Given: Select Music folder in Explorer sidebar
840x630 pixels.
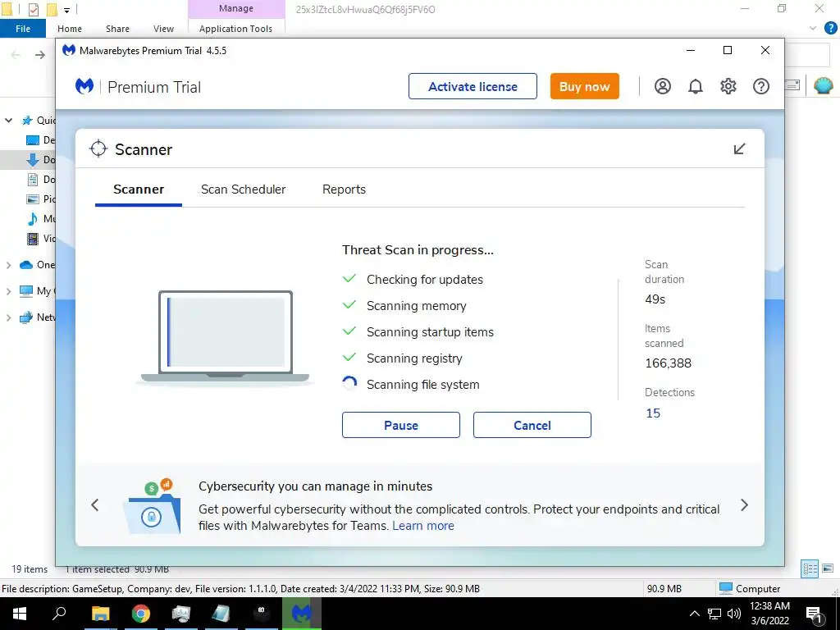Looking at the screenshot, I should tap(39, 218).
